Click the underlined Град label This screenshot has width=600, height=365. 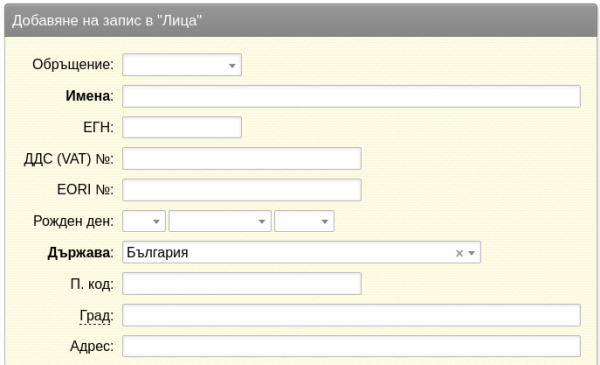click(x=96, y=316)
